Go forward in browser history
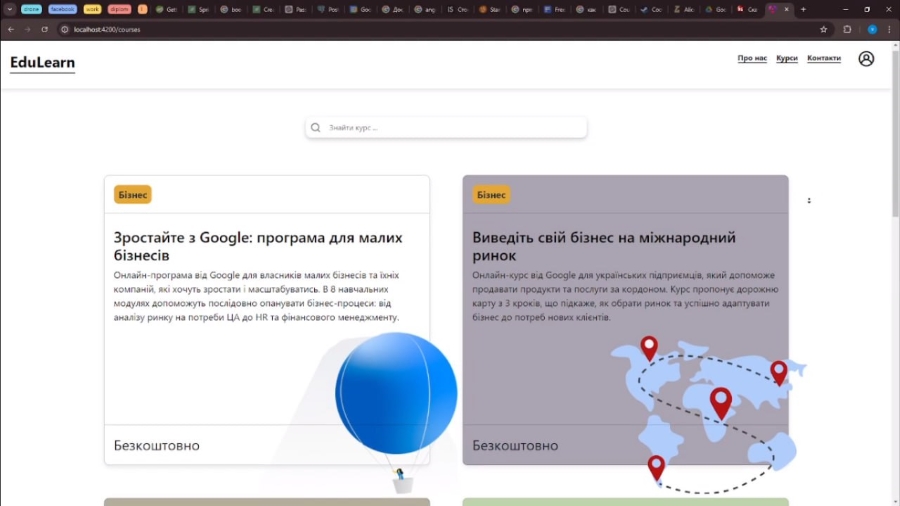 28,29
